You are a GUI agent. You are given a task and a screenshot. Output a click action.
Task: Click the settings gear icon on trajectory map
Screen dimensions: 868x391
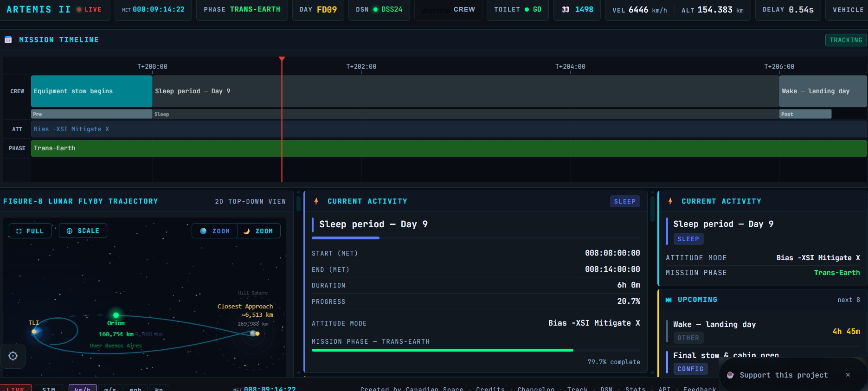coord(13,356)
